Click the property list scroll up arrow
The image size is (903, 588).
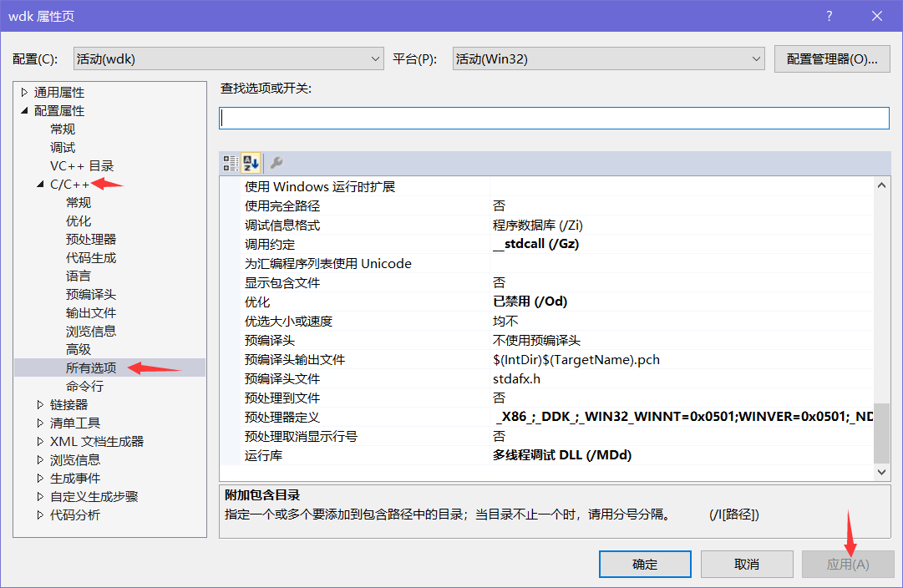[881, 185]
